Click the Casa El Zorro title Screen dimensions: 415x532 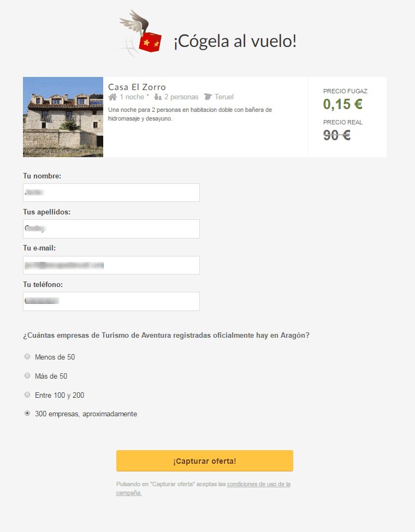(137, 87)
